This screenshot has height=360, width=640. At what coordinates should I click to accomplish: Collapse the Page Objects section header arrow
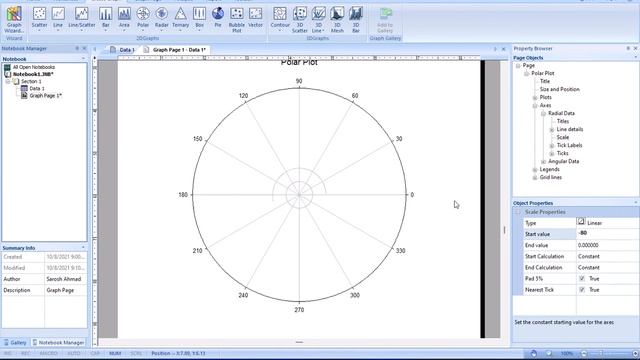point(636,58)
